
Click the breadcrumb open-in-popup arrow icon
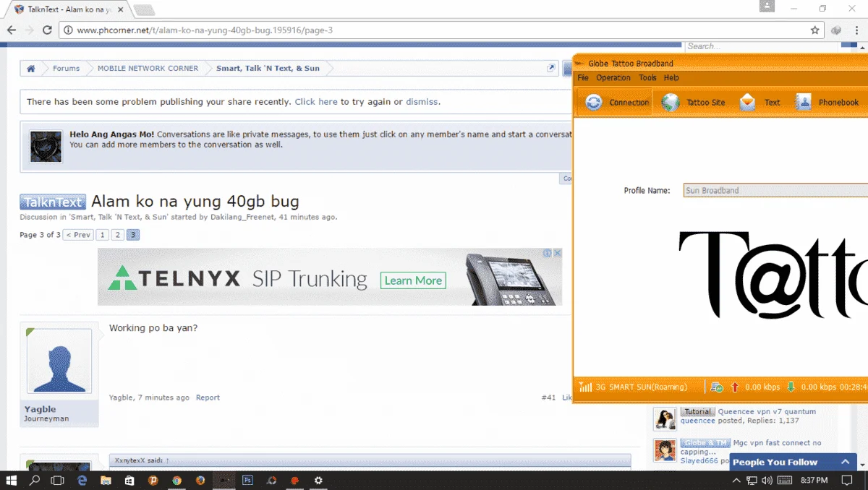[x=551, y=69]
